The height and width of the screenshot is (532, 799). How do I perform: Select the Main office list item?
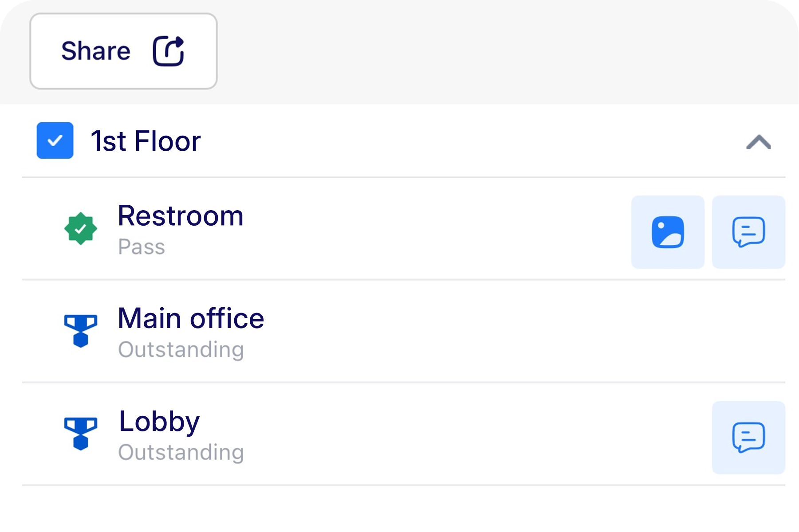[x=404, y=331]
